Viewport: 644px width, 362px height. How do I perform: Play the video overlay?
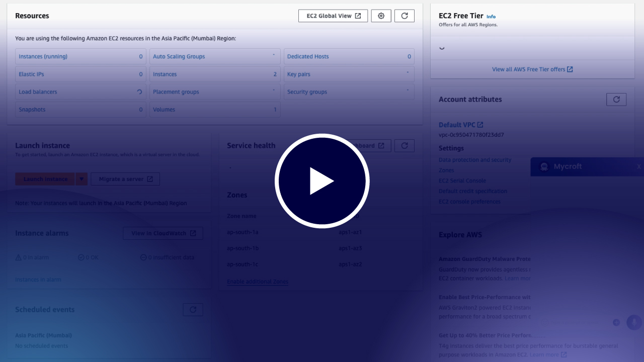322,181
